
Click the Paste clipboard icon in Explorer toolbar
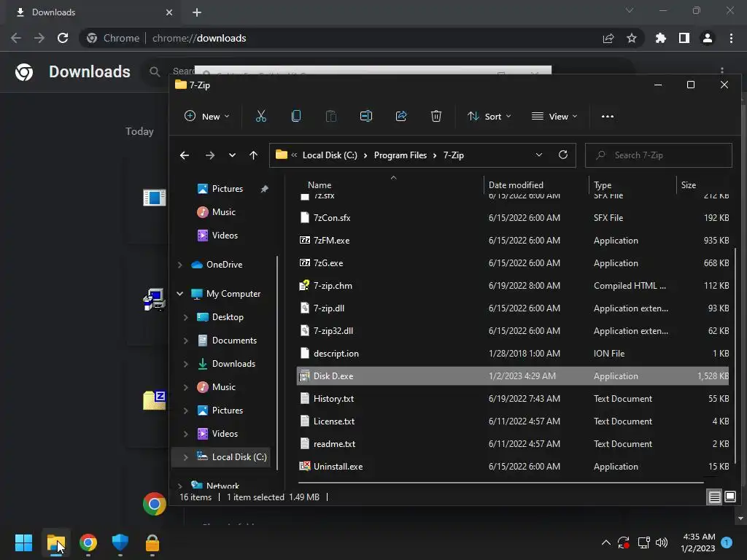click(x=330, y=116)
